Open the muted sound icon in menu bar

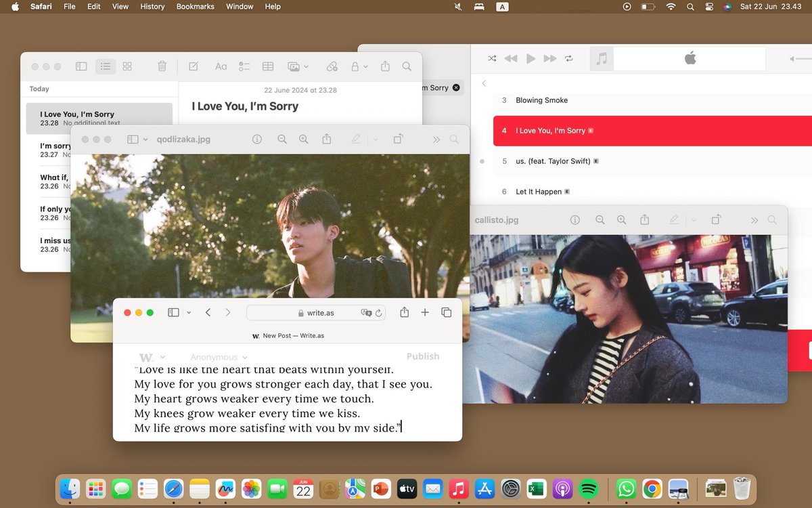coord(458,7)
